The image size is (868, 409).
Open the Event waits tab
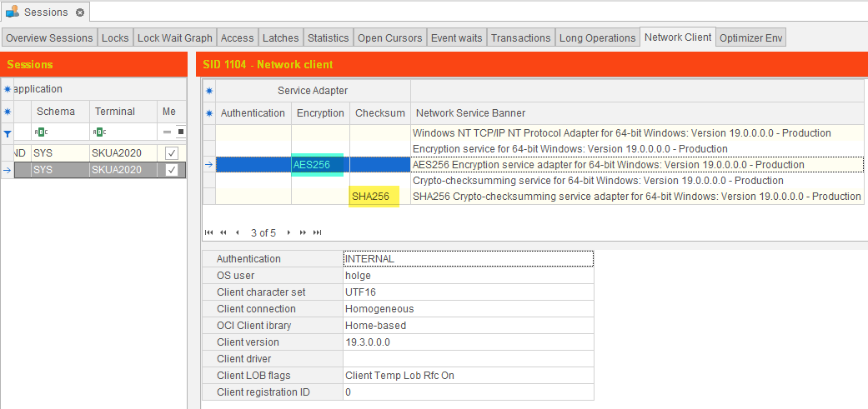[457, 38]
